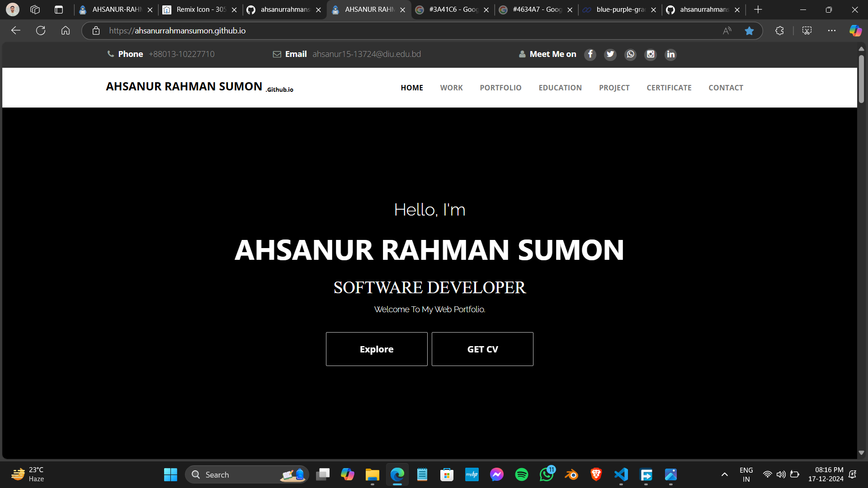Select WORK in the site navigation
The image size is (868, 488).
point(452,88)
